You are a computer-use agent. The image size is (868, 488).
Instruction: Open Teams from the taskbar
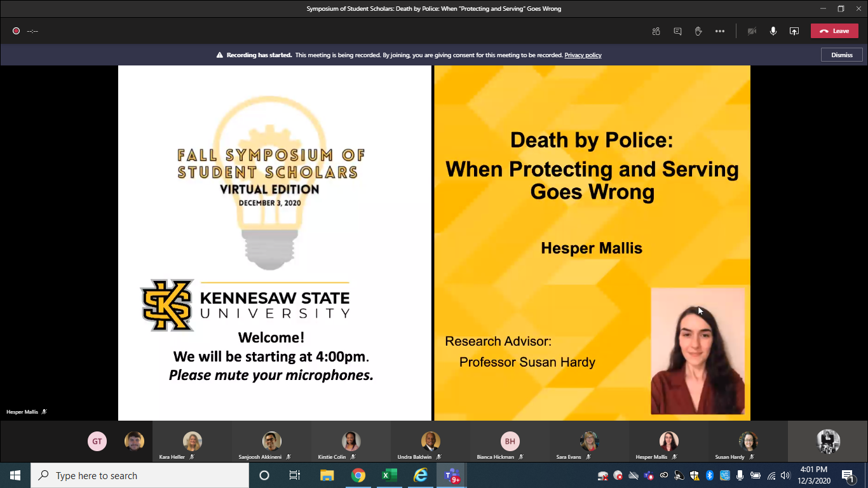(452, 475)
